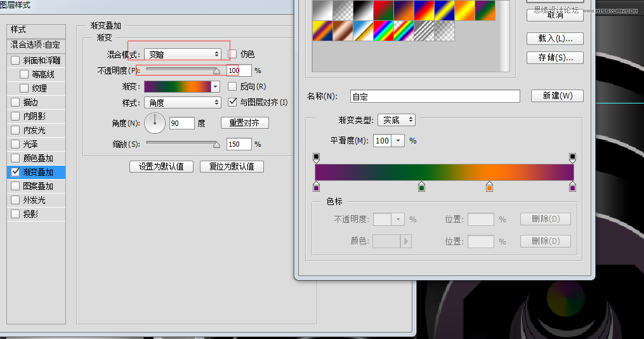644x339 pixels.
Task: Enable the 纹理 checkbox
Action: coord(24,88)
